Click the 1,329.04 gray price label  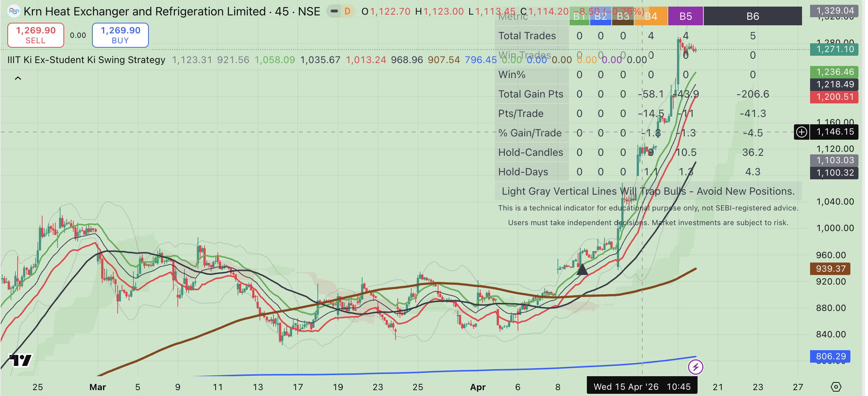[x=835, y=11]
